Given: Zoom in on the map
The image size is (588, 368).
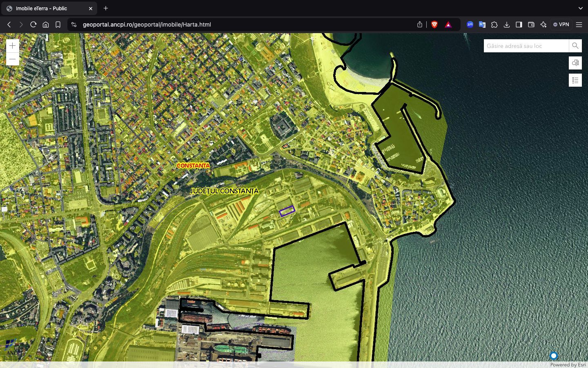Looking at the screenshot, I should 13,46.
